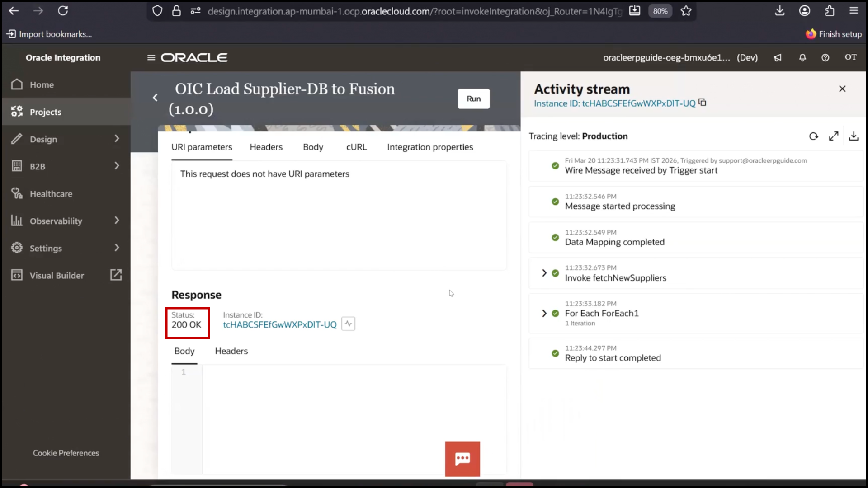Open the instance ID link tcHABCSFEfGwWXPxDIT-UQ

tap(279, 324)
